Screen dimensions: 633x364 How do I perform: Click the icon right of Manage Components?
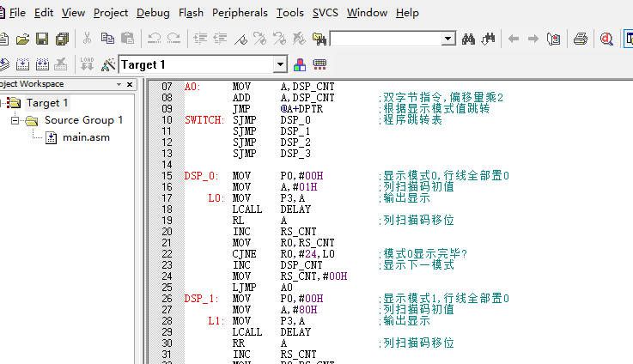320,64
